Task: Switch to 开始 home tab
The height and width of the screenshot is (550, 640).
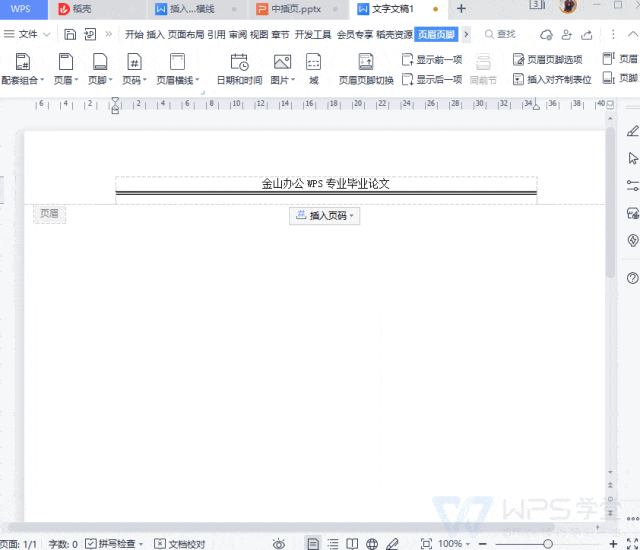Action: tap(134, 34)
